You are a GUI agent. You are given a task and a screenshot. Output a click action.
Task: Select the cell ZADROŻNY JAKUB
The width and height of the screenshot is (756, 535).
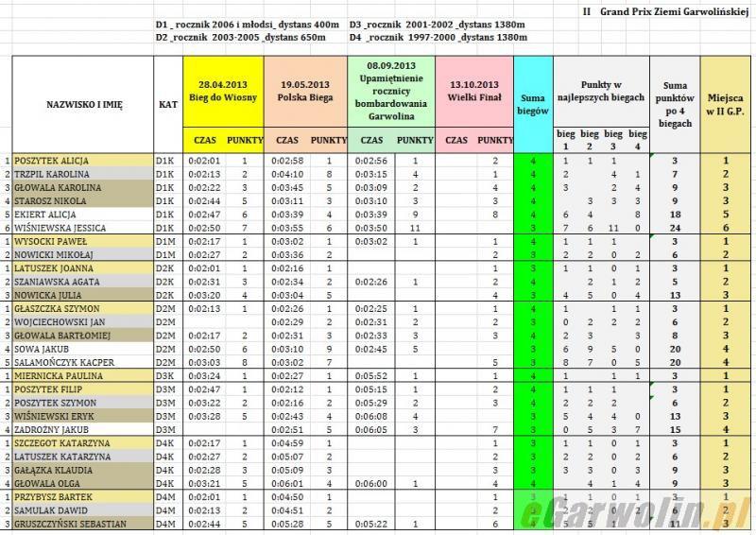pyautogui.click(x=83, y=430)
